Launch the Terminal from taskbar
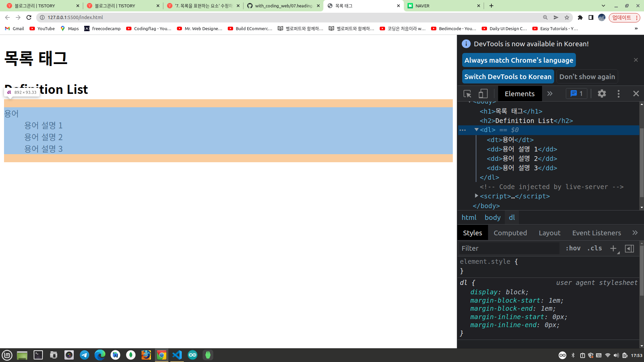This screenshot has width=644, height=362. 38,355
